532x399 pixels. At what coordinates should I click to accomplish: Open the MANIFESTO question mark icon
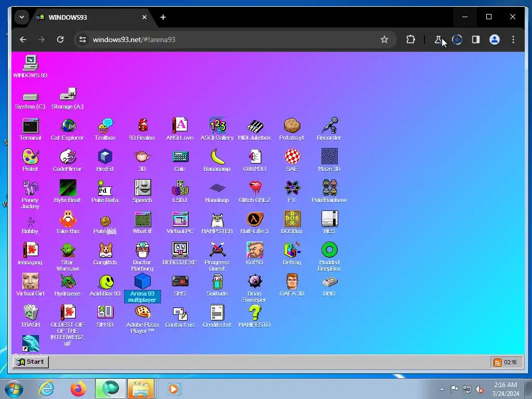[255, 316]
